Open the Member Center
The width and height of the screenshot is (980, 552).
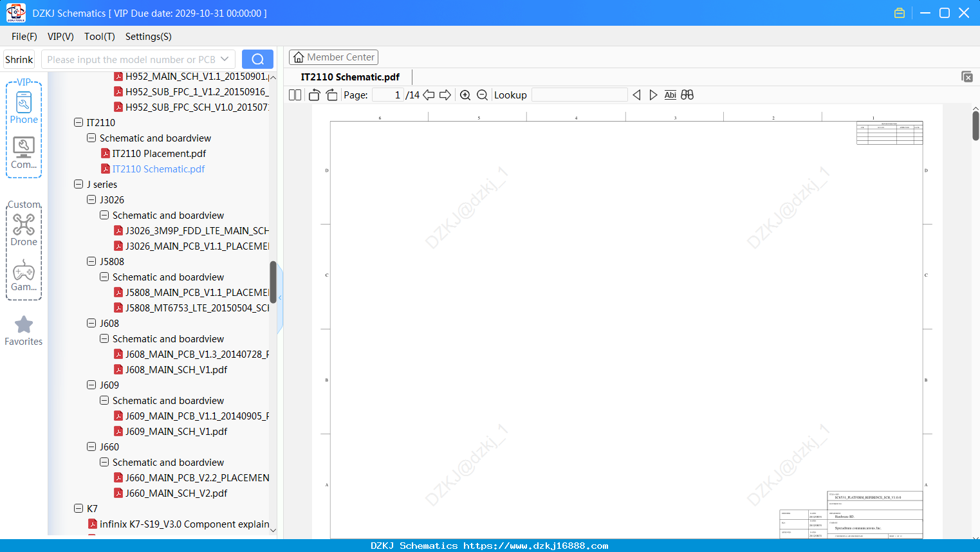[x=333, y=57]
